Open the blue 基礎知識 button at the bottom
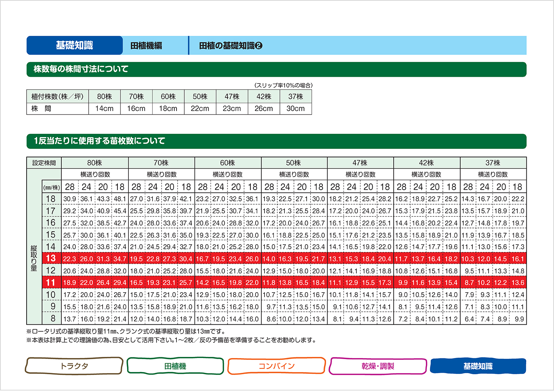Image resolution: width=554 pixels, height=392 pixels. click(478, 366)
